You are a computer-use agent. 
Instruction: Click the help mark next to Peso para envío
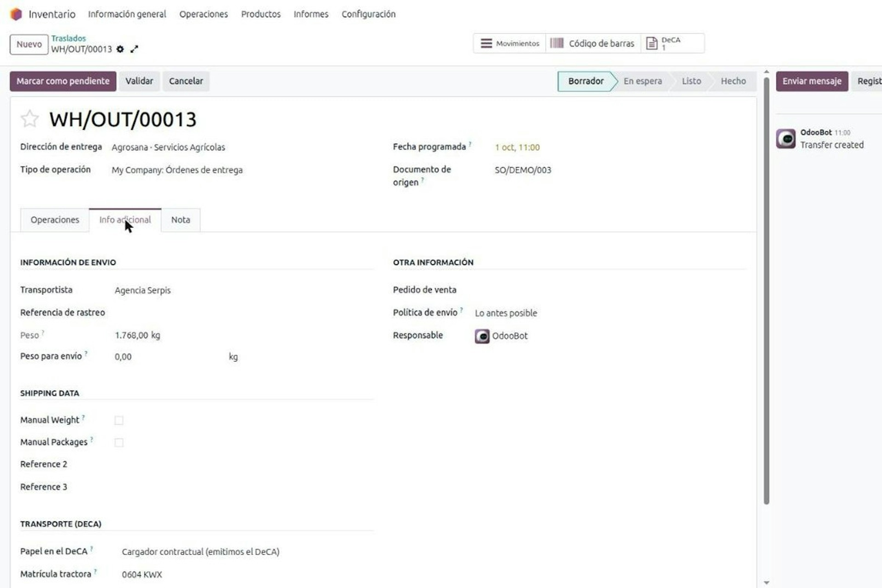[x=86, y=353]
